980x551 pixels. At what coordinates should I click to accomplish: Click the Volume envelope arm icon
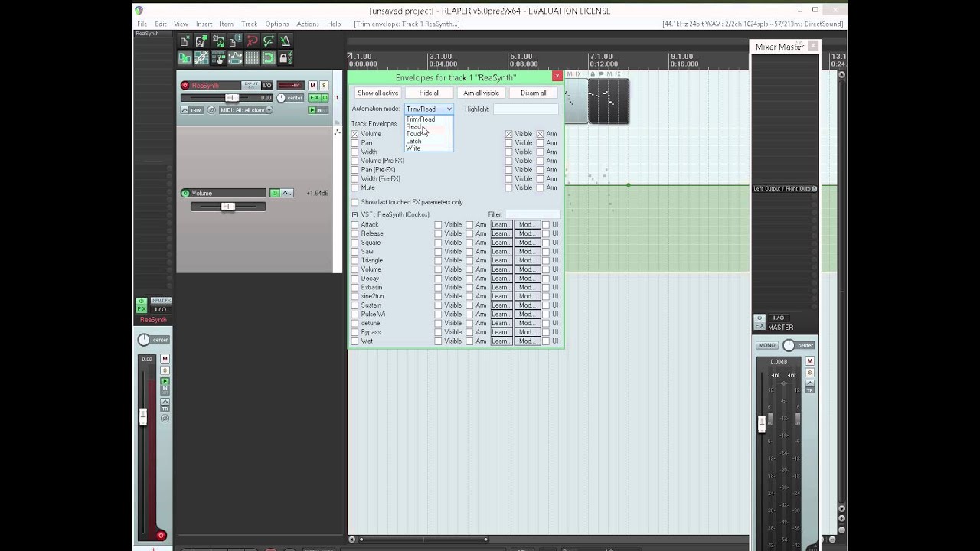coord(185,193)
